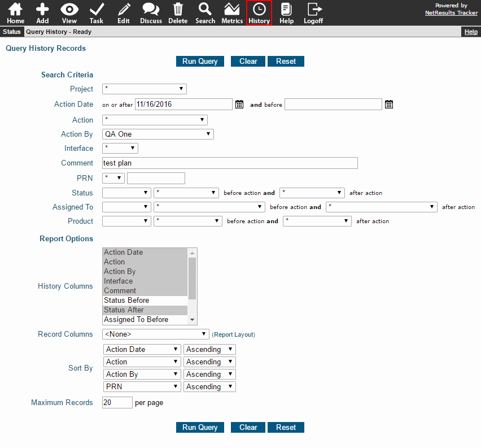Click the PRN number input field
Viewport: 481px width, 448px height.
pos(156,178)
